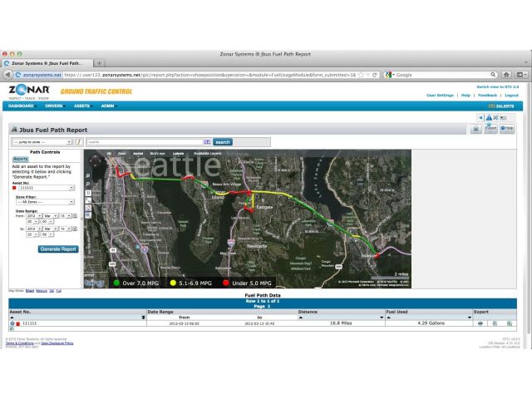
Task: Switch map to Bird's eye view
Action: [157, 154]
